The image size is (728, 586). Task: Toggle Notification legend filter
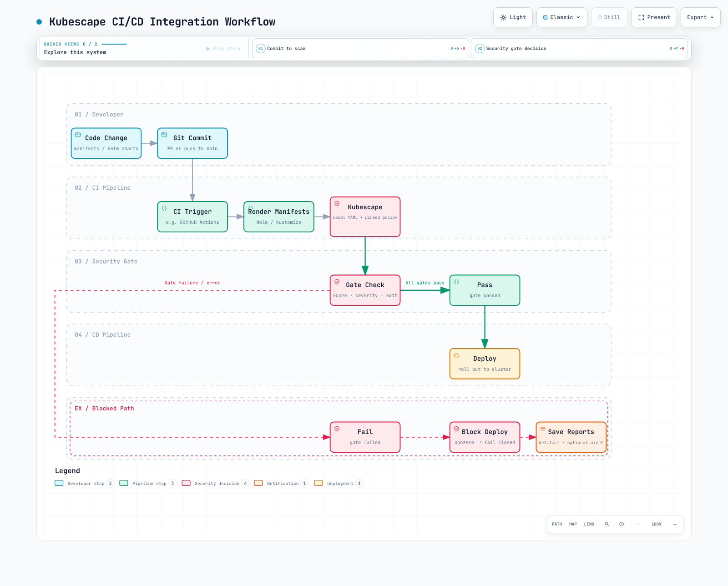click(281, 483)
